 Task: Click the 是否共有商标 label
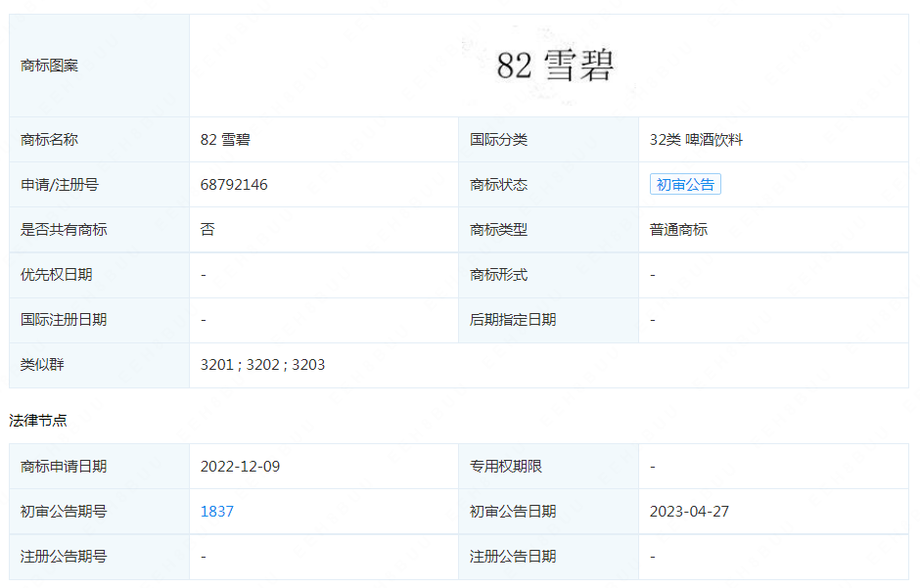point(64,229)
